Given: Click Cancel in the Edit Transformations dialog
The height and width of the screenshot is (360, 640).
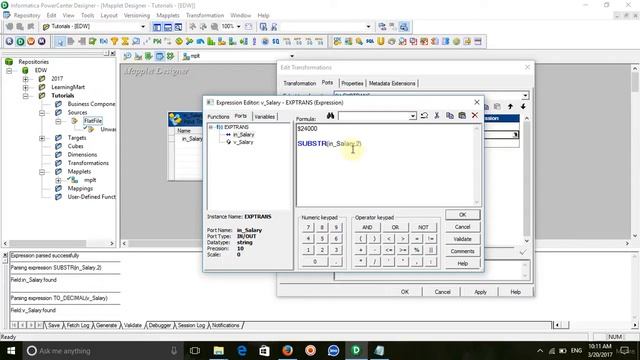Looking at the screenshot, I should 442,292.
